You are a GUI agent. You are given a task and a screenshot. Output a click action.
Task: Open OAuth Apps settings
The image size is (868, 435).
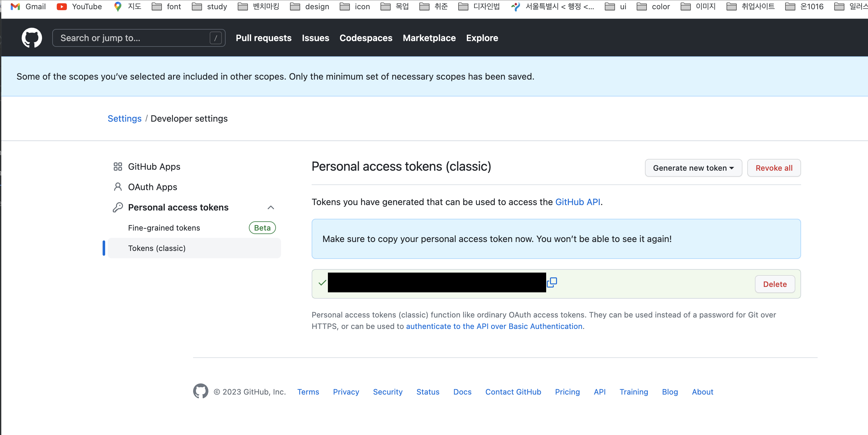[x=152, y=187]
